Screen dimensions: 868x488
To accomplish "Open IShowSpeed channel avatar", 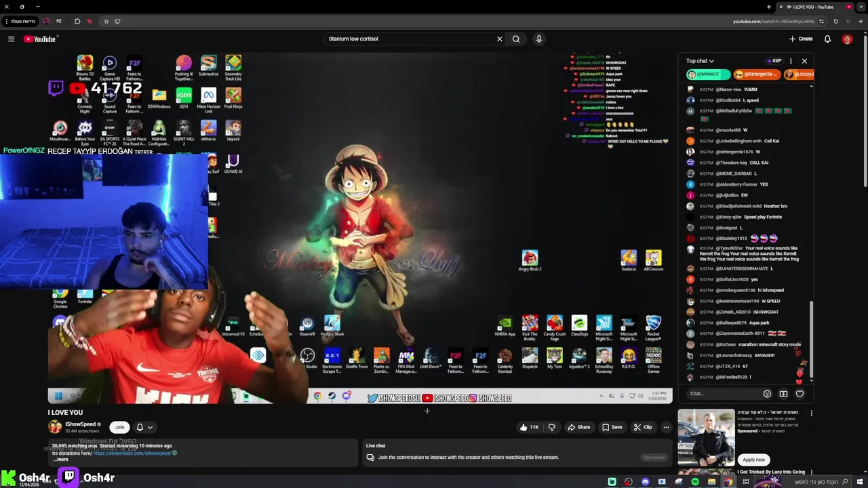I will pyautogui.click(x=54, y=427).
